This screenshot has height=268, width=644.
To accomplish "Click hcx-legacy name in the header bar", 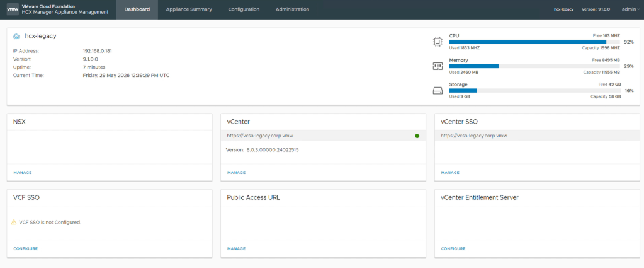I will 563,9.
